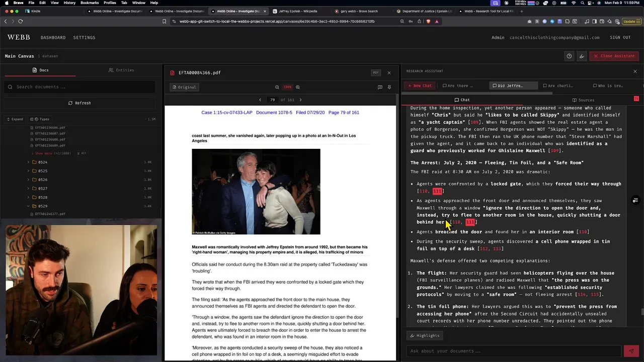Open the Settings nav link
The width and height of the screenshot is (644, 362).
click(x=84, y=37)
